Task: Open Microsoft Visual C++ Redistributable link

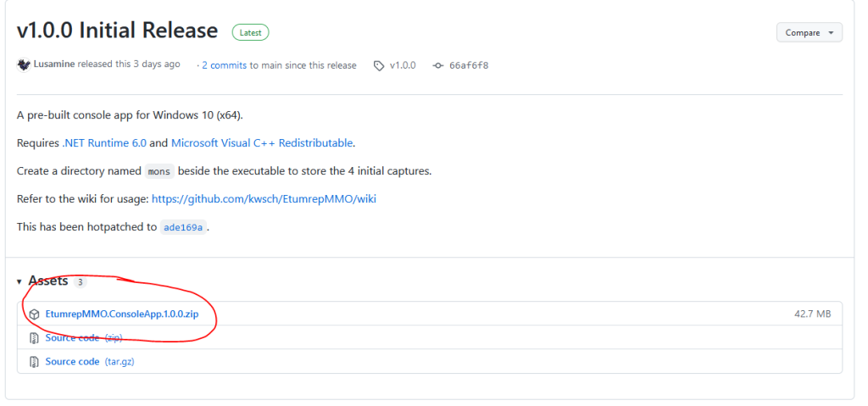Action: [262, 143]
